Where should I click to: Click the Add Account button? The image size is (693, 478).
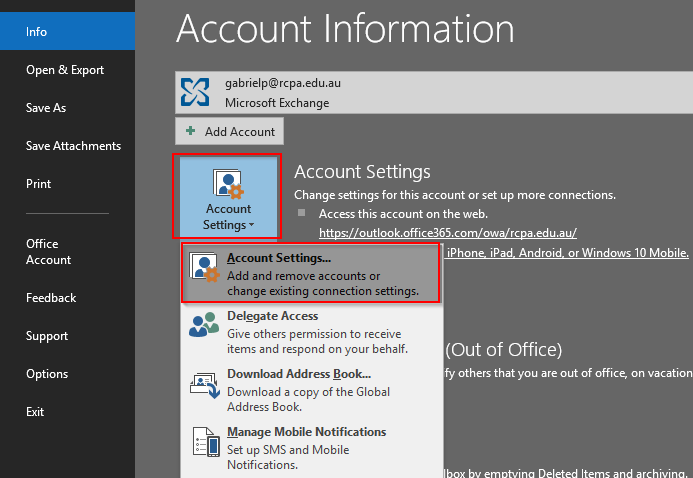[x=229, y=131]
